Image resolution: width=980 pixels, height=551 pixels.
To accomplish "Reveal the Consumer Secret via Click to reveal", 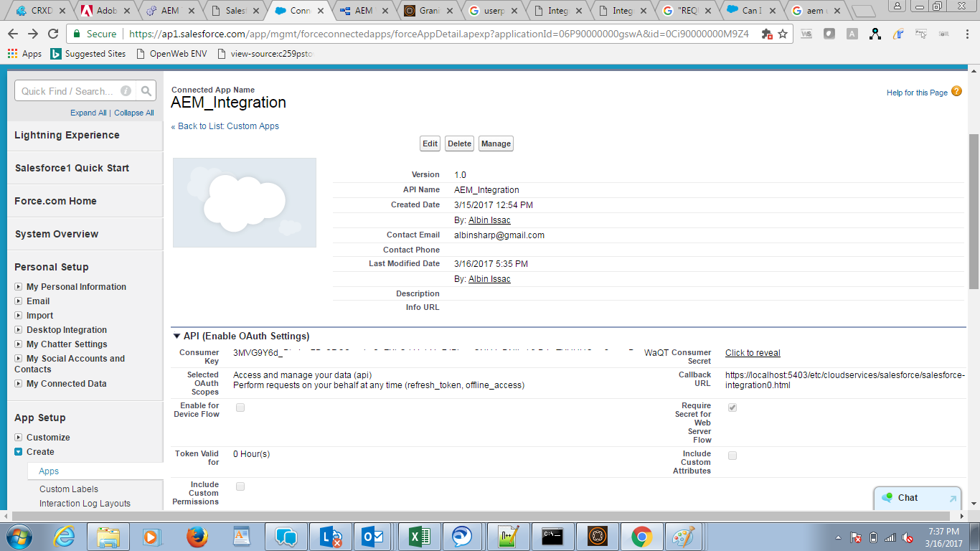I will (x=752, y=352).
